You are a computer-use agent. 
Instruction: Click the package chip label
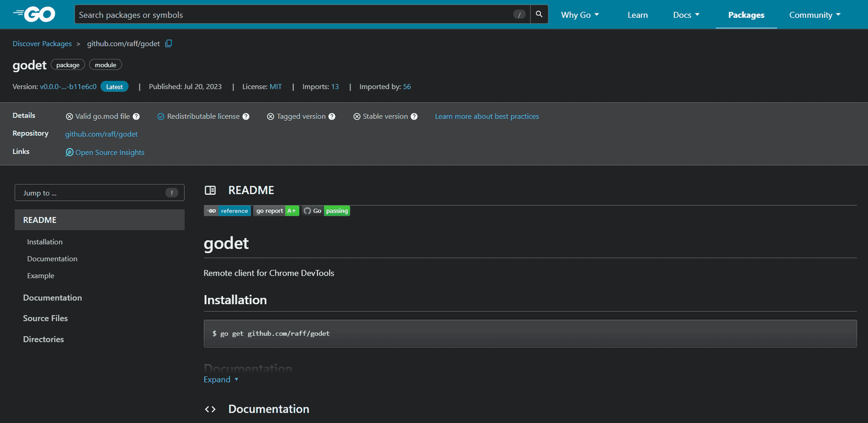(68, 65)
